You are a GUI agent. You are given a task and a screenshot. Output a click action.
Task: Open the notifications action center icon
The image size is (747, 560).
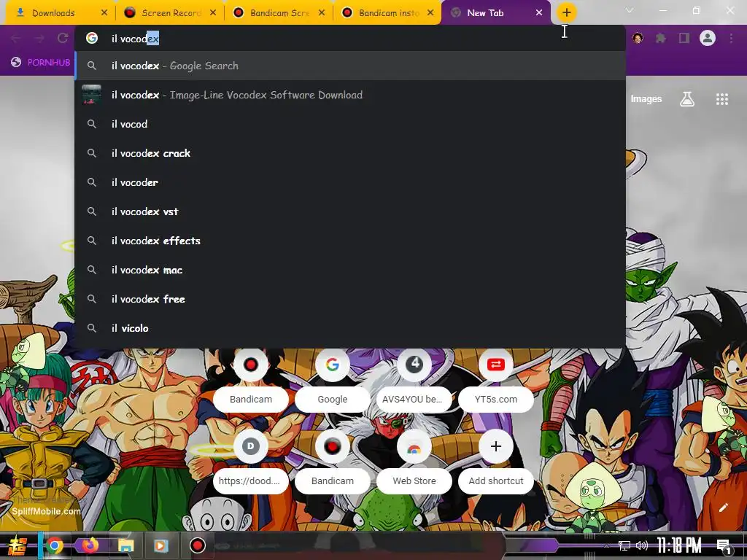[724, 547]
